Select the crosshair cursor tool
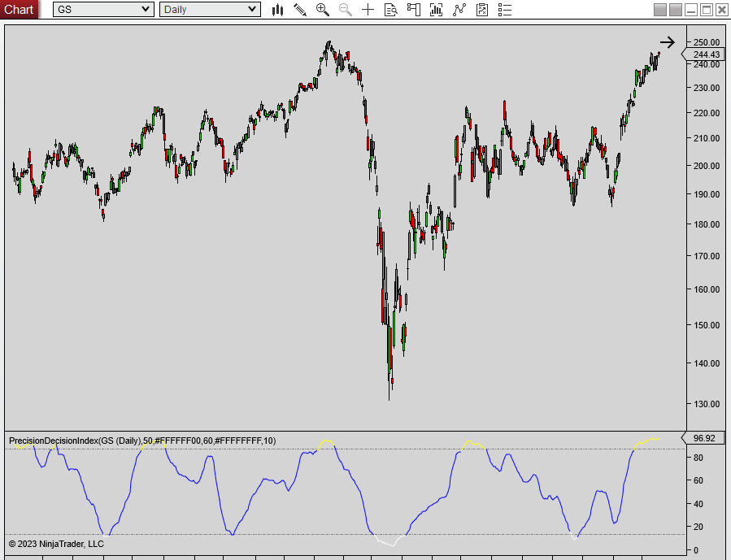Image resolution: width=731 pixels, height=560 pixels. tap(368, 10)
